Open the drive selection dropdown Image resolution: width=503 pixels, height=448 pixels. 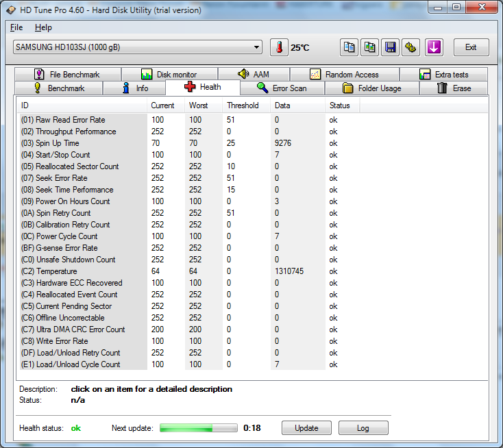click(x=138, y=47)
